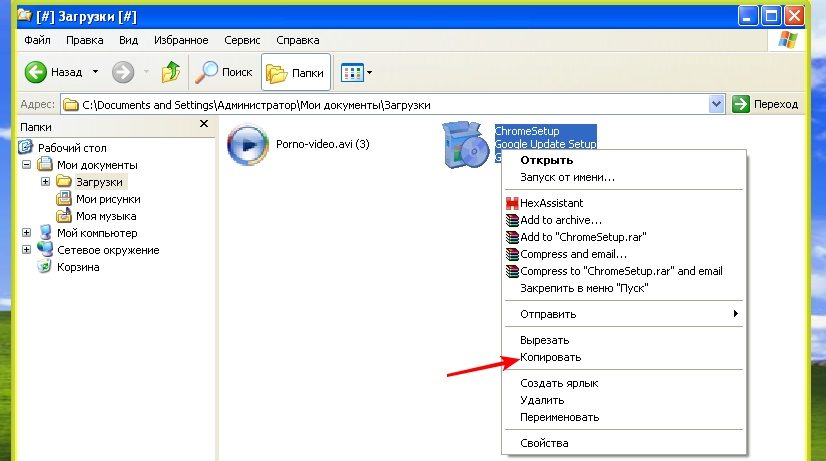Choose HexAssistant in context menu

click(624, 203)
